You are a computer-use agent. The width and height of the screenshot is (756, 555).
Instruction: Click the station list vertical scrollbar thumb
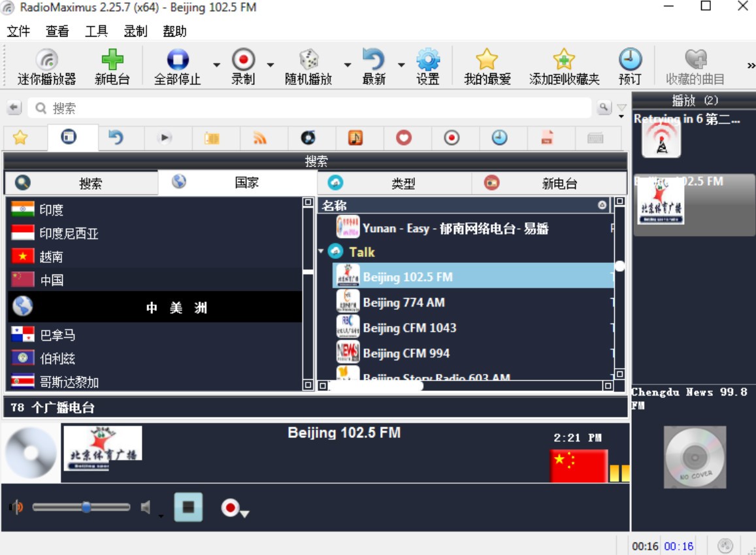pos(619,265)
